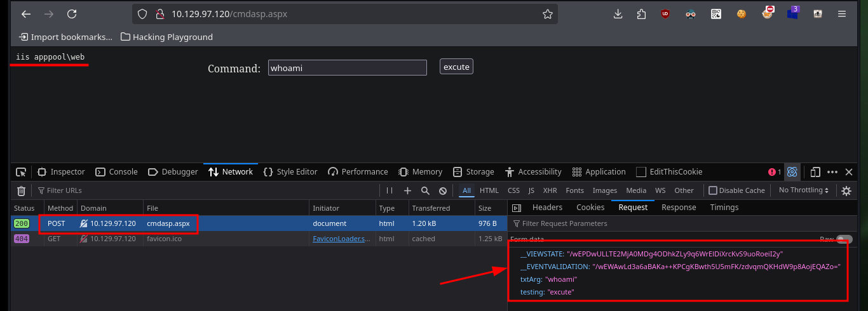Show request Headers tab

click(x=547, y=208)
